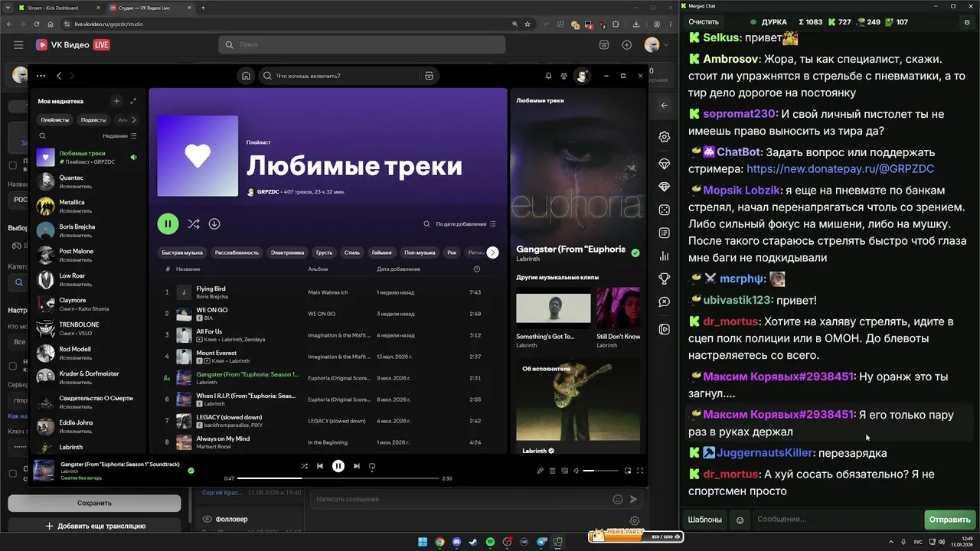Screen dimensions: 980x551
Task: Toggle shuffle next to the green pause button
Action: pyautogui.click(x=194, y=223)
